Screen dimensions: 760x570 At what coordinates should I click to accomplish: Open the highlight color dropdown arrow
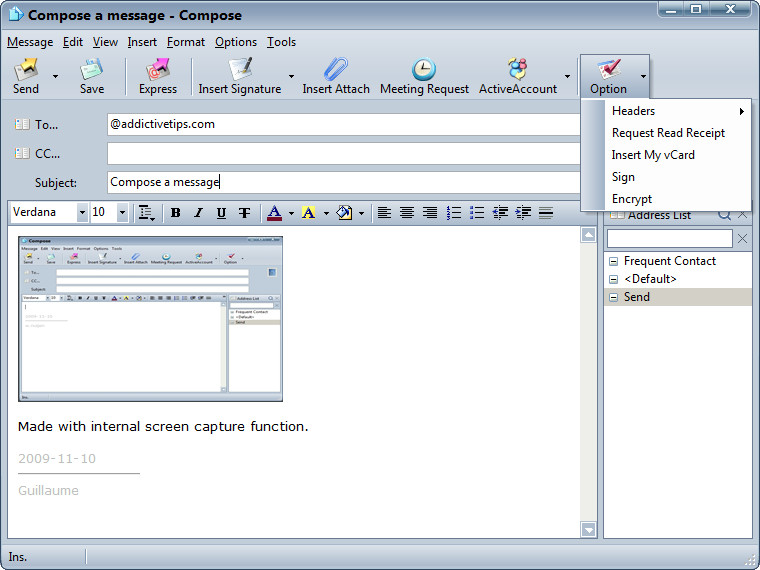pyautogui.click(x=326, y=213)
